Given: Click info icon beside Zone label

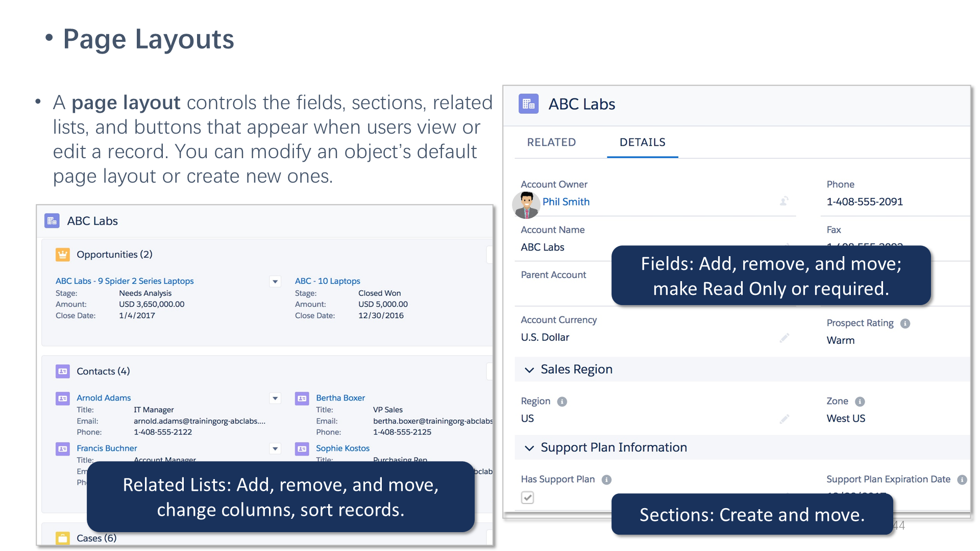Looking at the screenshot, I should point(860,402).
